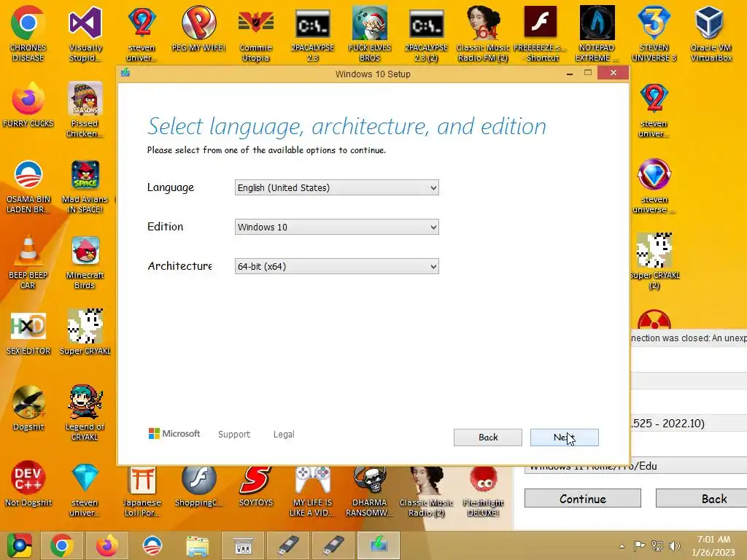This screenshot has width=747, height=560.
Task: Select the Dogshit desktop icon
Action: 28,408
